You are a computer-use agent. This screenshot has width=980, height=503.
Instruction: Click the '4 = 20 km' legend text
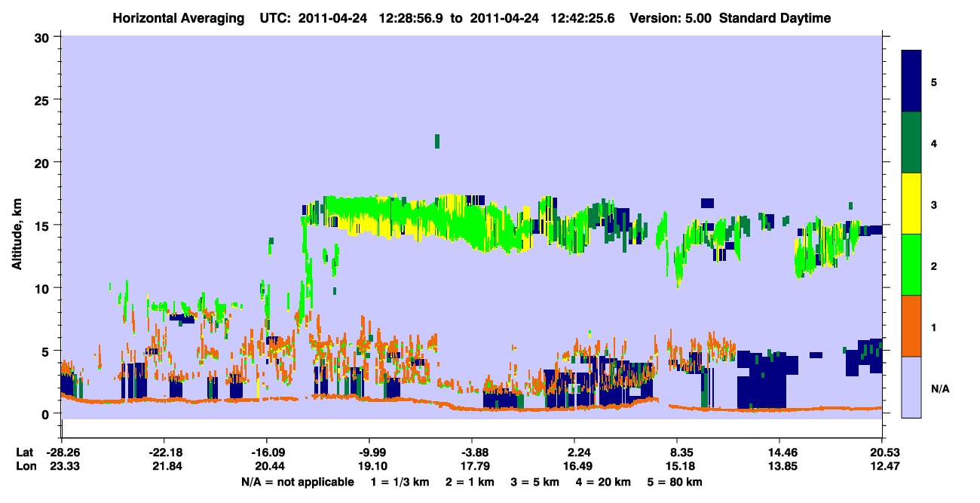click(605, 482)
